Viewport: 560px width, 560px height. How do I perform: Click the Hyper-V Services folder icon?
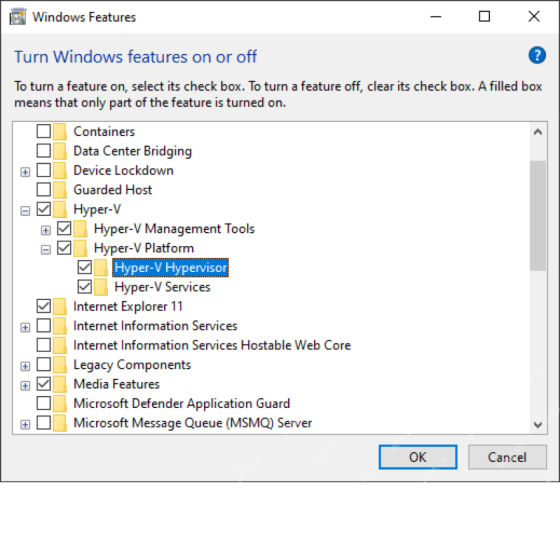coord(101,287)
